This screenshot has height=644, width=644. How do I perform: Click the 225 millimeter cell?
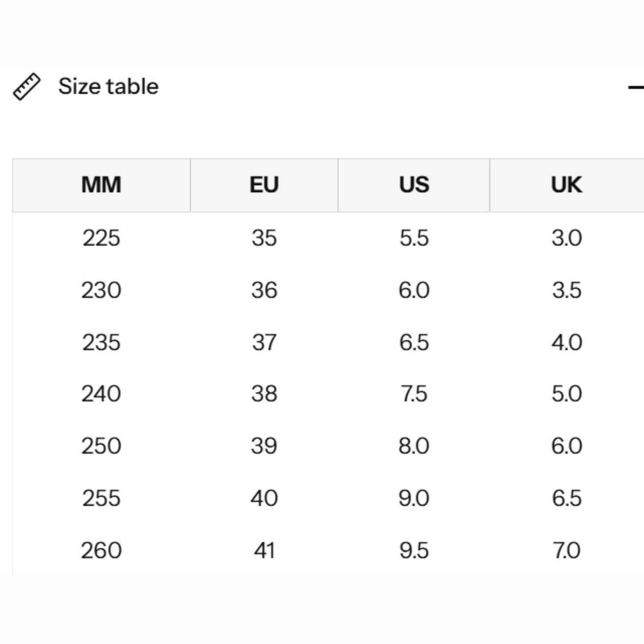(x=101, y=238)
